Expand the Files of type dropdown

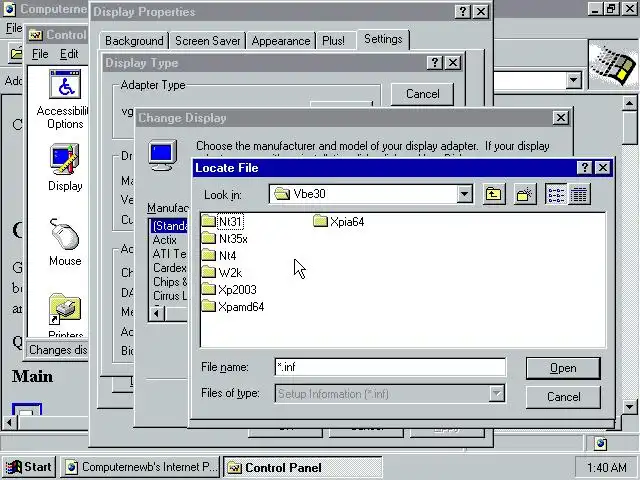[496, 393]
